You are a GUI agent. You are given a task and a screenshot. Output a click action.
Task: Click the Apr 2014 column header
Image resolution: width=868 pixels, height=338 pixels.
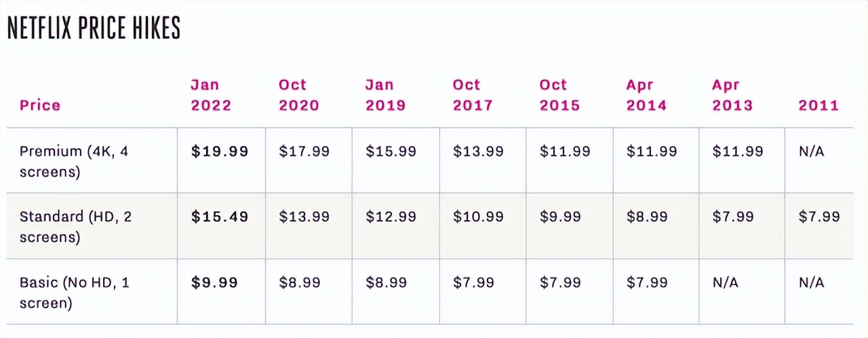(646, 95)
